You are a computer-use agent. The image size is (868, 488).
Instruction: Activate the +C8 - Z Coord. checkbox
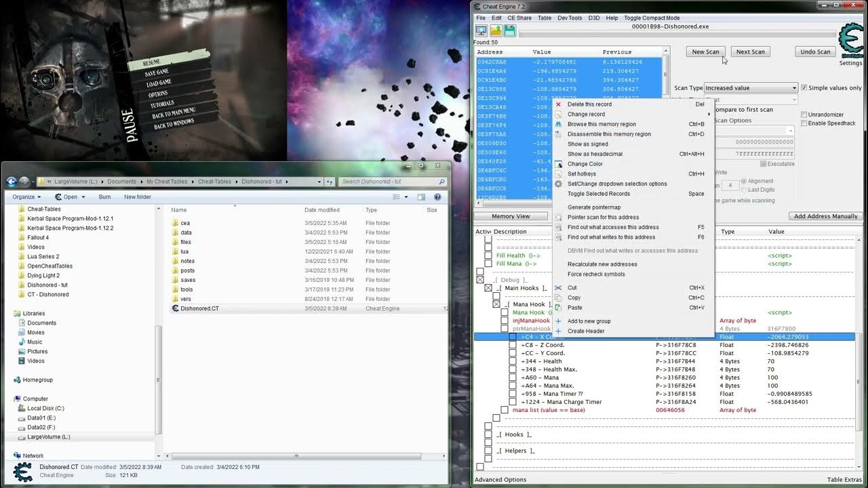pyautogui.click(x=513, y=345)
